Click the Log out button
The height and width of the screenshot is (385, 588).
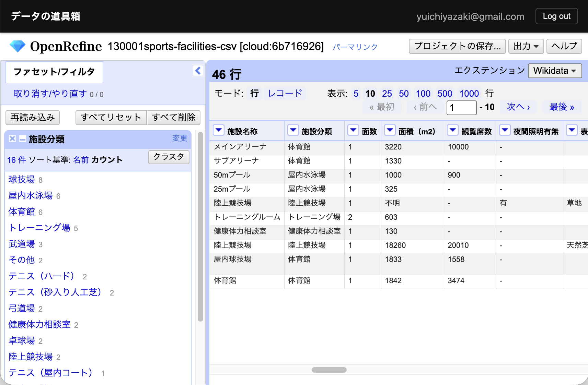[556, 16]
